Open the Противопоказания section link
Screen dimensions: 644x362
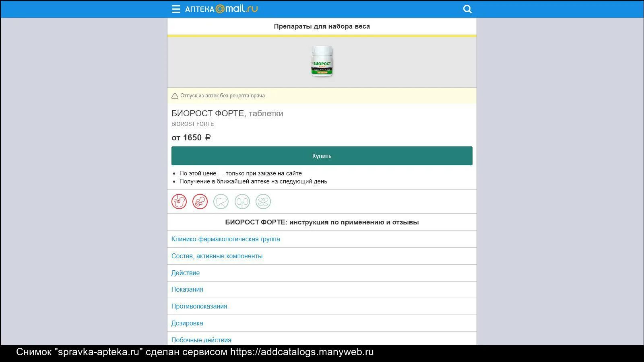click(x=199, y=306)
